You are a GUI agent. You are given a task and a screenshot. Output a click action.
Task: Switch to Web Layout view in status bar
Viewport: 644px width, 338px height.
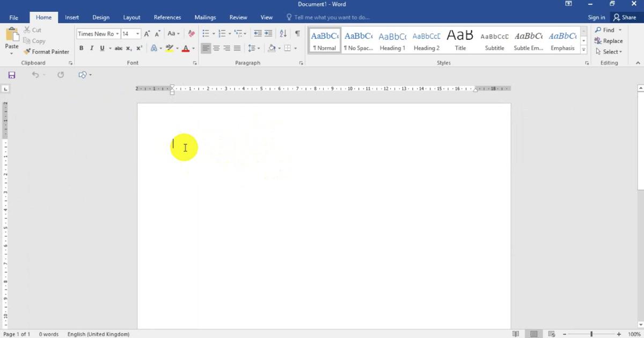click(x=552, y=334)
